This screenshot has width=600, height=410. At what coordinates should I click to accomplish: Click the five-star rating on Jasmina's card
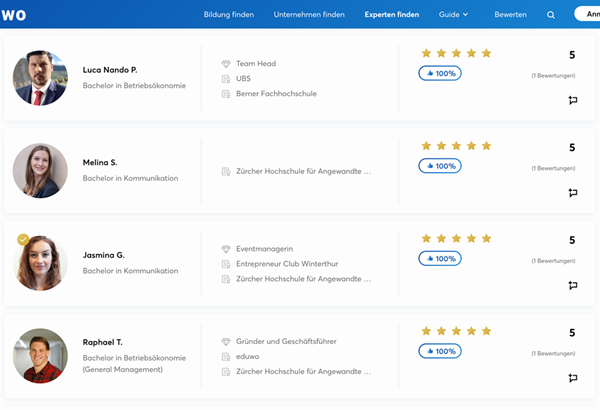coord(456,239)
